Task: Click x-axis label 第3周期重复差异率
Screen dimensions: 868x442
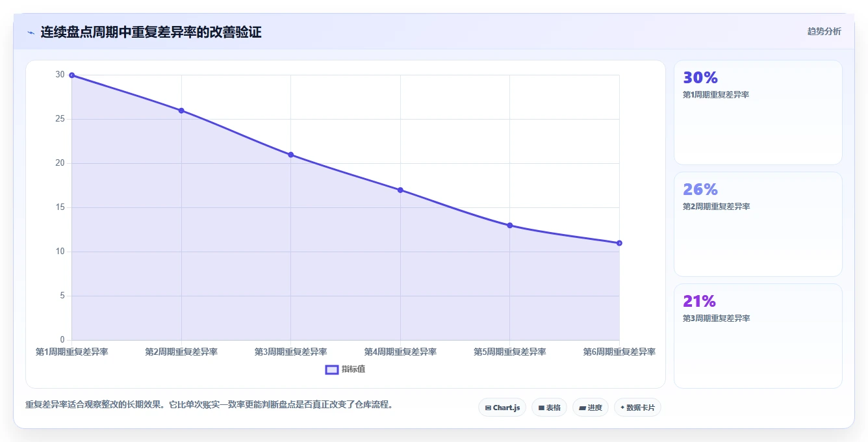Action: coord(290,352)
